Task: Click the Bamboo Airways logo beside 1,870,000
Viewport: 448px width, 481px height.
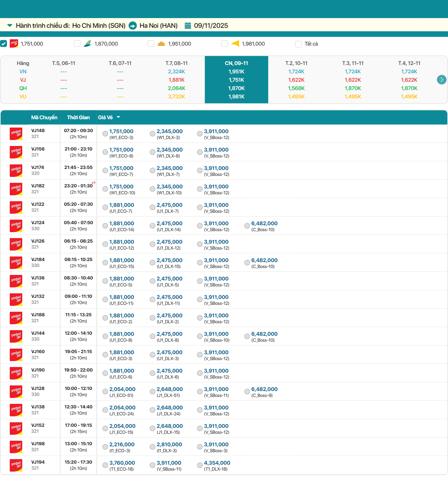Action: tap(88, 43)
